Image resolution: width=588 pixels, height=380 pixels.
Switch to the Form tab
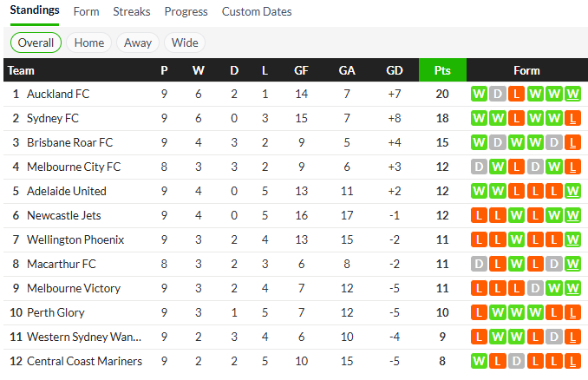point(86,12)
